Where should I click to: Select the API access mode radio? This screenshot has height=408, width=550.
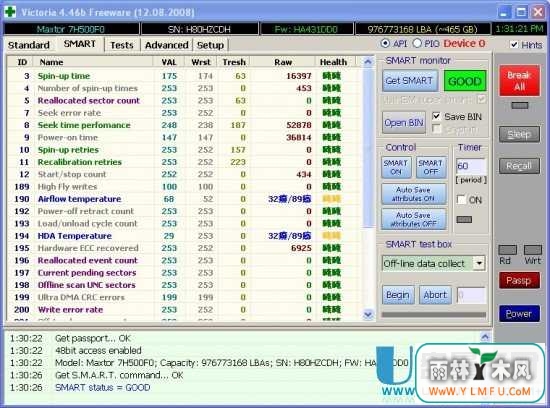[385, 43]
